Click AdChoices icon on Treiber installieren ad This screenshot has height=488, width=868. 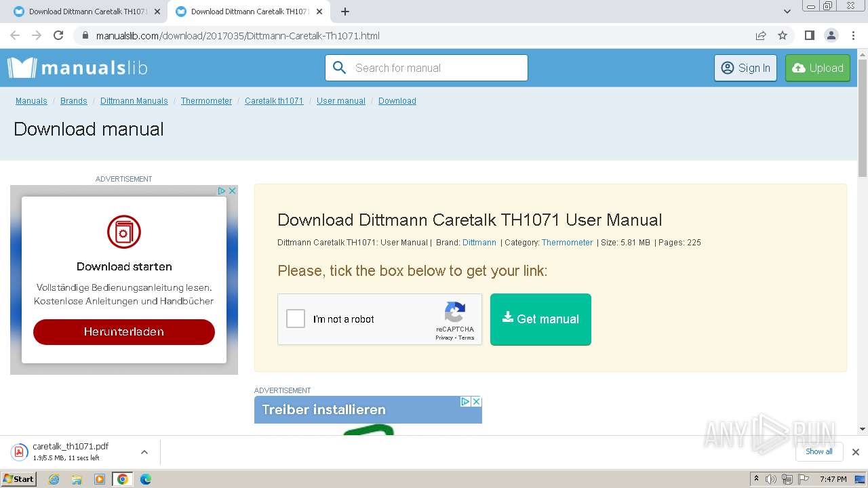point(465,401)
